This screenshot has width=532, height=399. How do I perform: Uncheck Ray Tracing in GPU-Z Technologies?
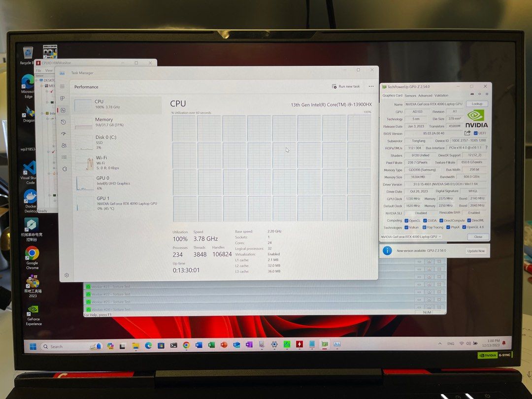pos(424,227)
